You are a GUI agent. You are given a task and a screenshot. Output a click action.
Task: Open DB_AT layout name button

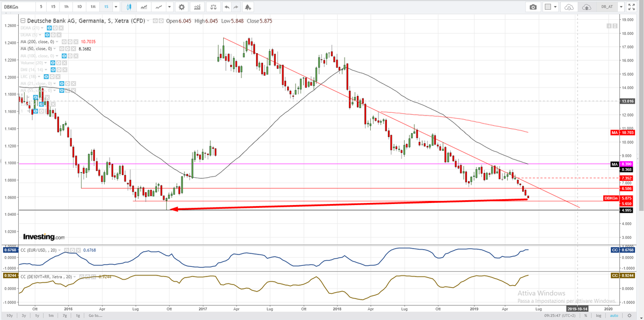click(607, 7)
